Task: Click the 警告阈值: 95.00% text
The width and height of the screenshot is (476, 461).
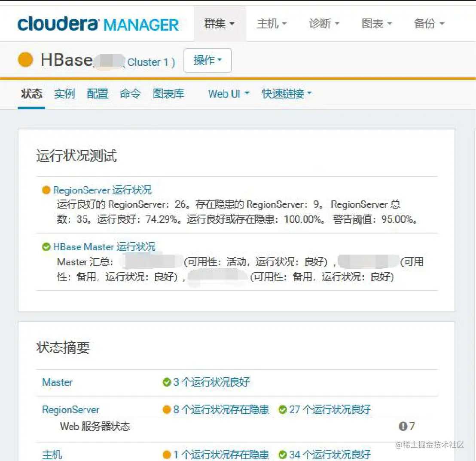Action: click(x=375, y=219)
